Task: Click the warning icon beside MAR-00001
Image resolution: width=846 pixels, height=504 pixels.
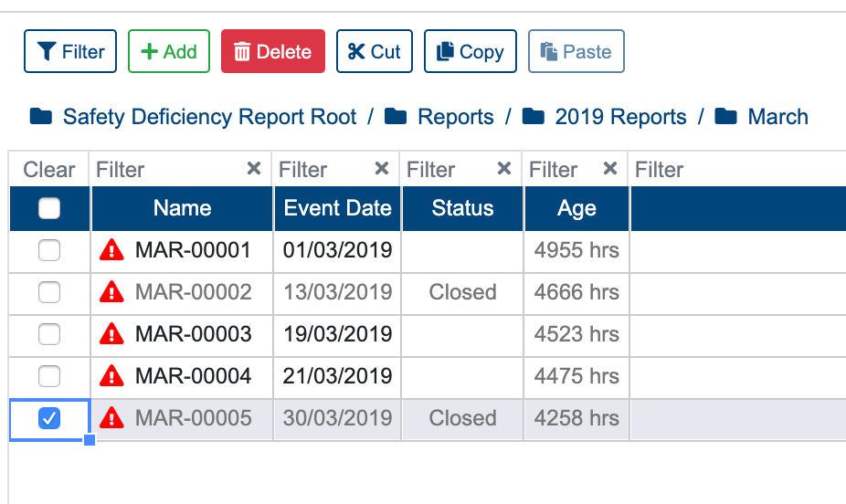Action: tap(111, 250)
